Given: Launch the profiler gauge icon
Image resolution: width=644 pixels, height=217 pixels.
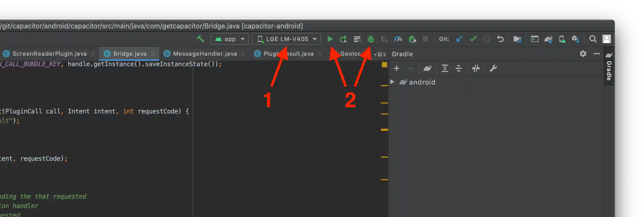Looking at the screenshot, I should (x=398, y=39).
